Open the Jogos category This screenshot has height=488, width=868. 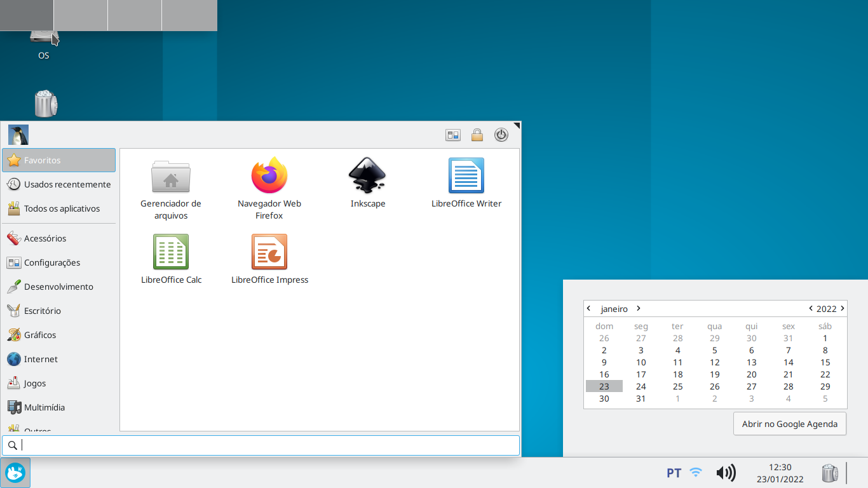59,383
